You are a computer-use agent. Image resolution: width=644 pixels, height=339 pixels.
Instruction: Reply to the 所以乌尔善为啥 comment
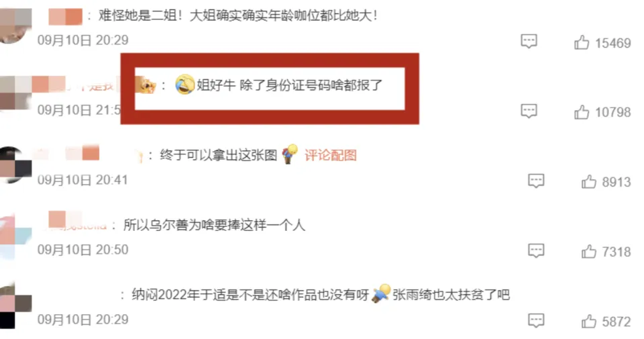(x=536, y=250)
